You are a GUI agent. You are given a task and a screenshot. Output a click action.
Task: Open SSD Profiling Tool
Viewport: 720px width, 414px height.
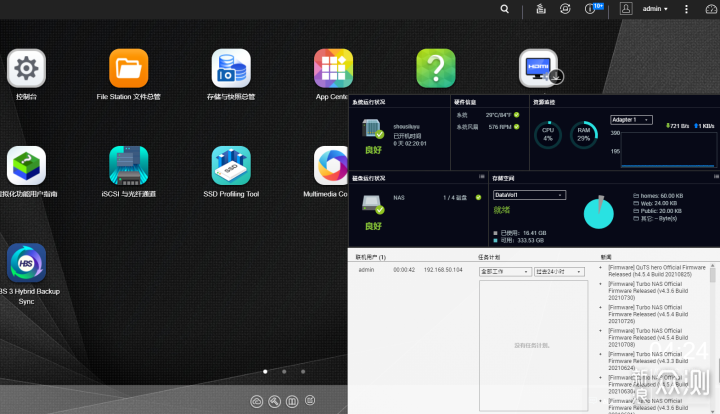[x=231, y=166]
